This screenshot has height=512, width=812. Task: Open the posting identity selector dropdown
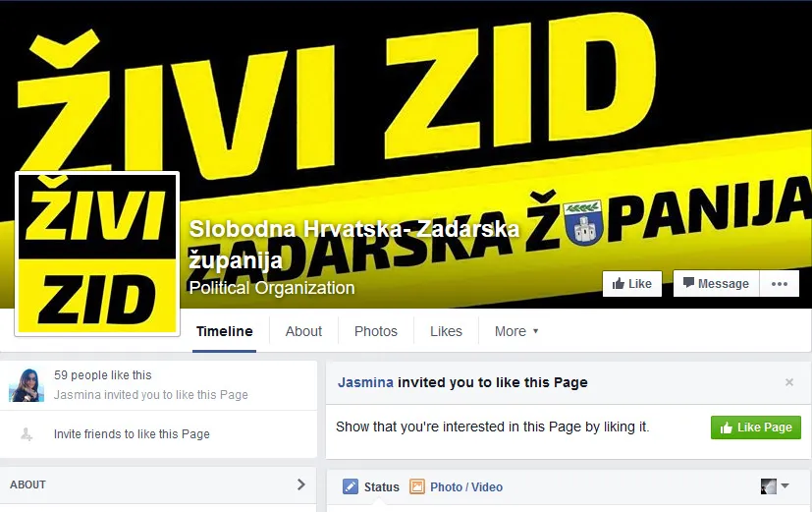[775, 486]
